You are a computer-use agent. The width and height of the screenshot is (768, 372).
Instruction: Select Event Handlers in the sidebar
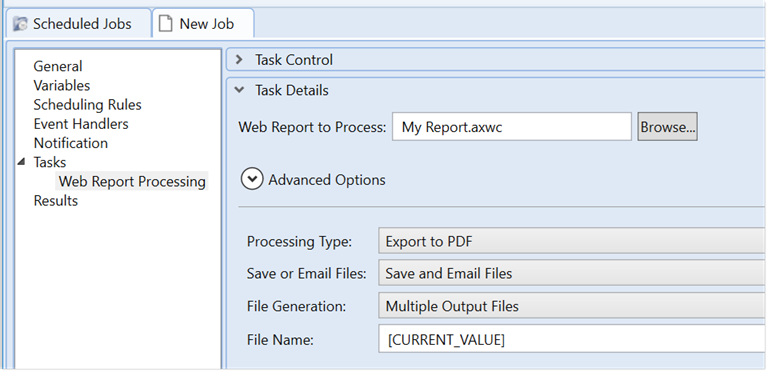click(x=81, y=124)
